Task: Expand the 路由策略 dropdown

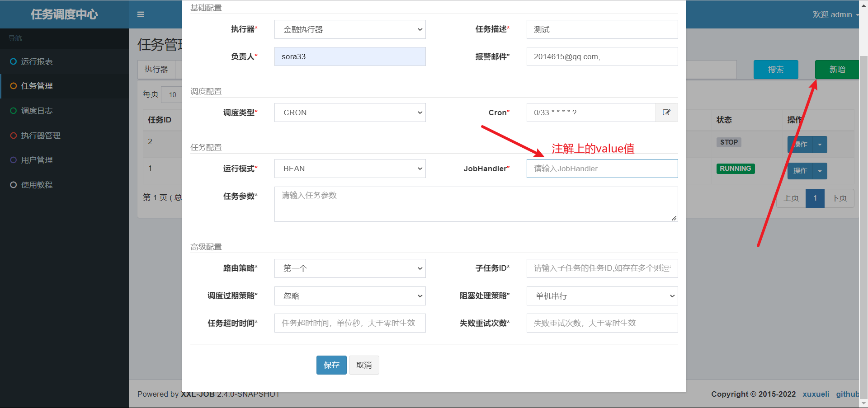Action: [349, 268]
